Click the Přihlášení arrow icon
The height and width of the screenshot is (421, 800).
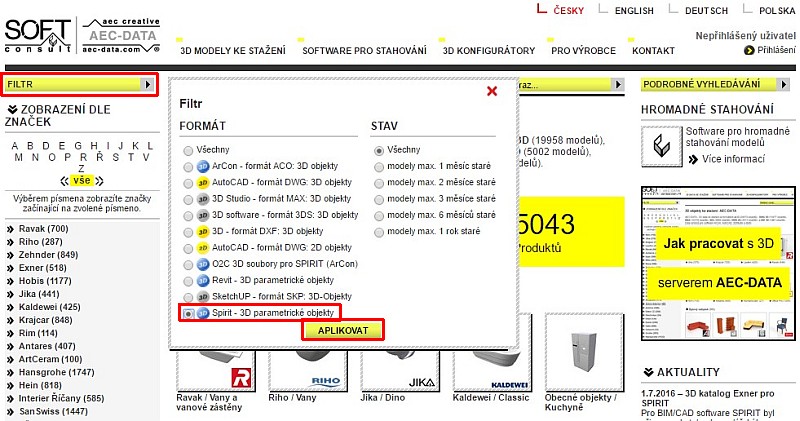click(x=749, y=50)
